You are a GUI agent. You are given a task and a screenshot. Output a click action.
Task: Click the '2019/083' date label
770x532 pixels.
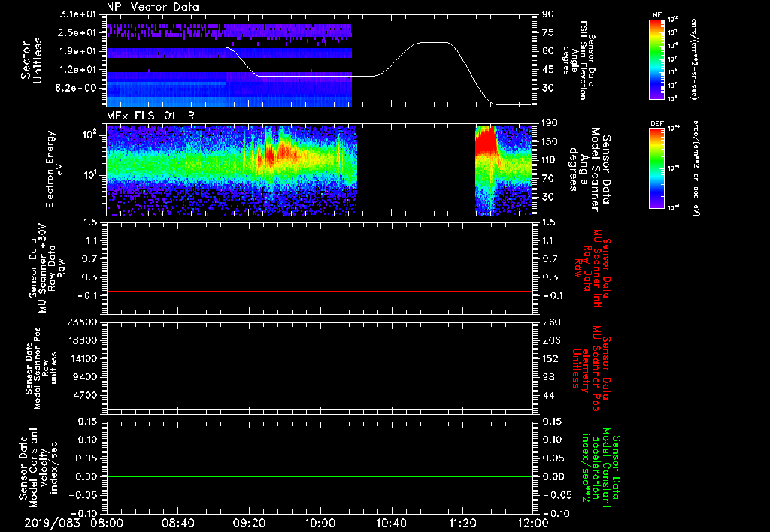tap(52, 523)
